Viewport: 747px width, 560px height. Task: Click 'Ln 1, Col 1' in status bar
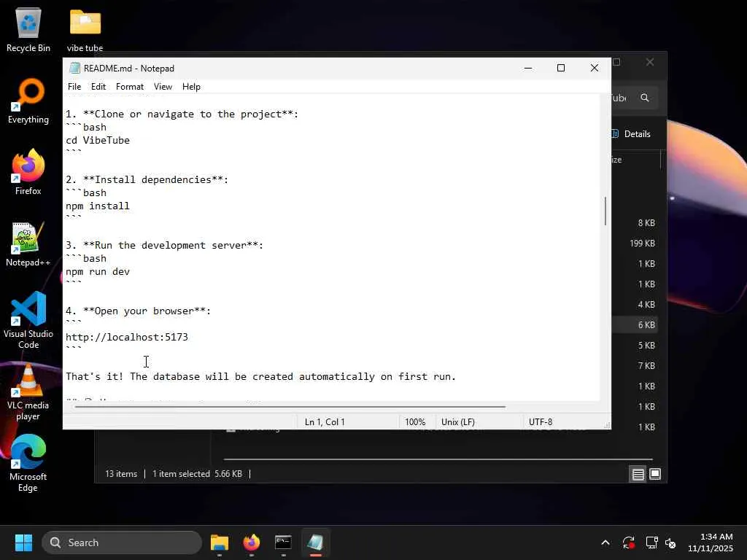coord(325,422)
